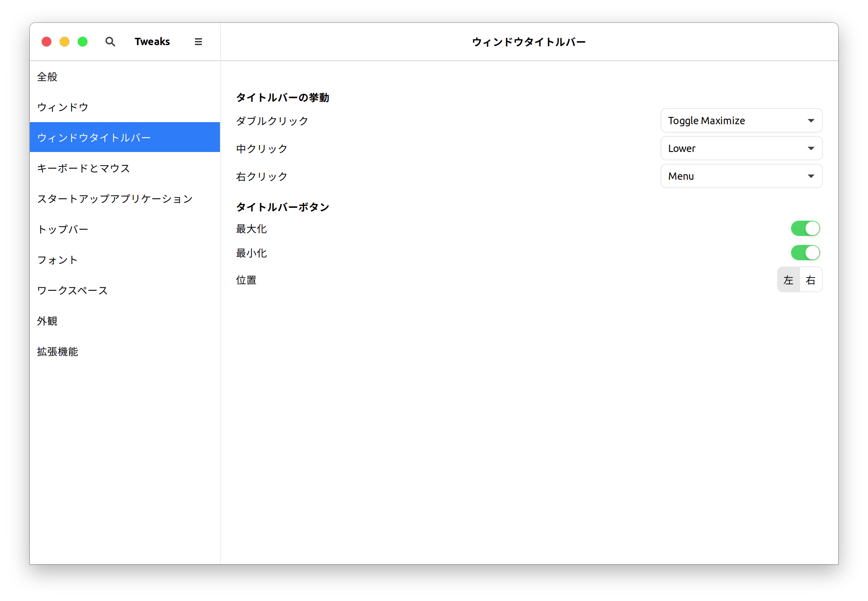Click the Tweaks title text

pyautogui.click(x=152, y=41)
